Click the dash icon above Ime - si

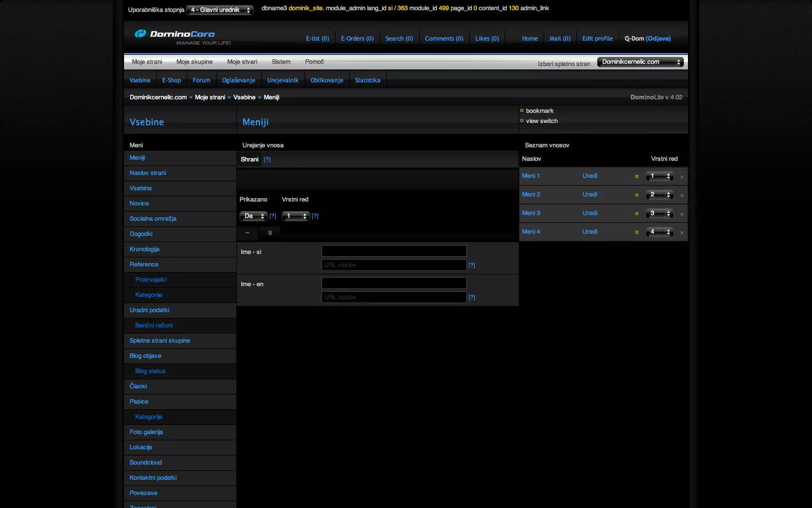[247, 233]
